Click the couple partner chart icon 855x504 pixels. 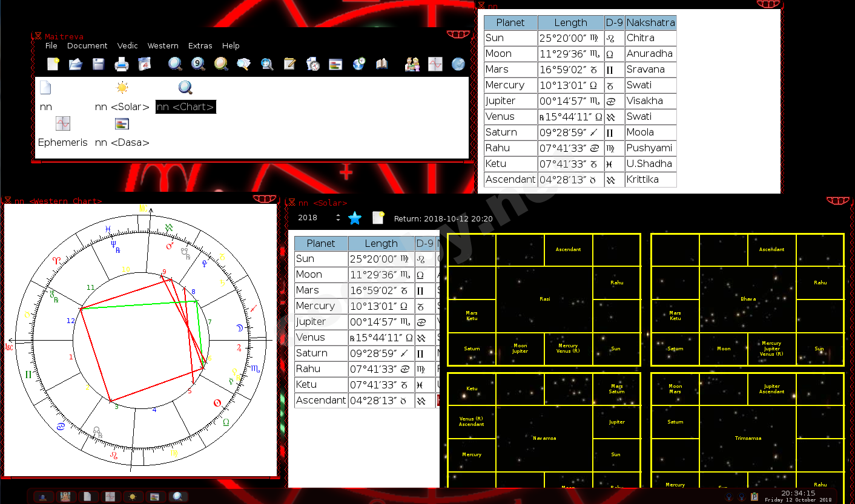pos(412,64)
